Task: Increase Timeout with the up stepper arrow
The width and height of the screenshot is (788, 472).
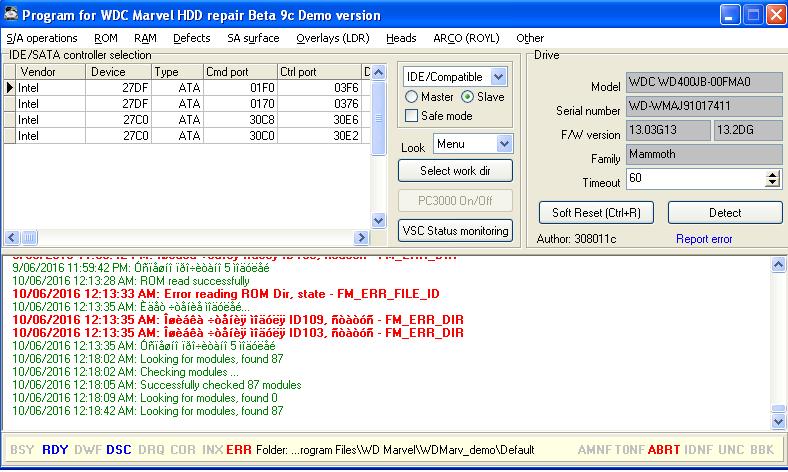Action: (x=773, y=174)
